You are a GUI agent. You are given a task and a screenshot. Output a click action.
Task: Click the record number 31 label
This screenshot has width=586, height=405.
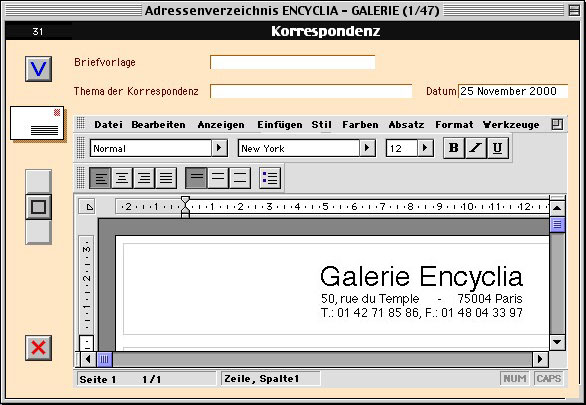click(x=38, y=31)
